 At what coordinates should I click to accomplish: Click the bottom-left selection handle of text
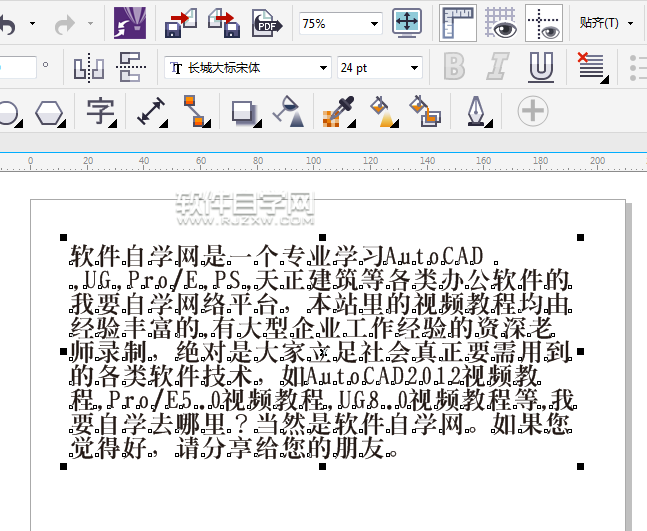pos(63,466)
